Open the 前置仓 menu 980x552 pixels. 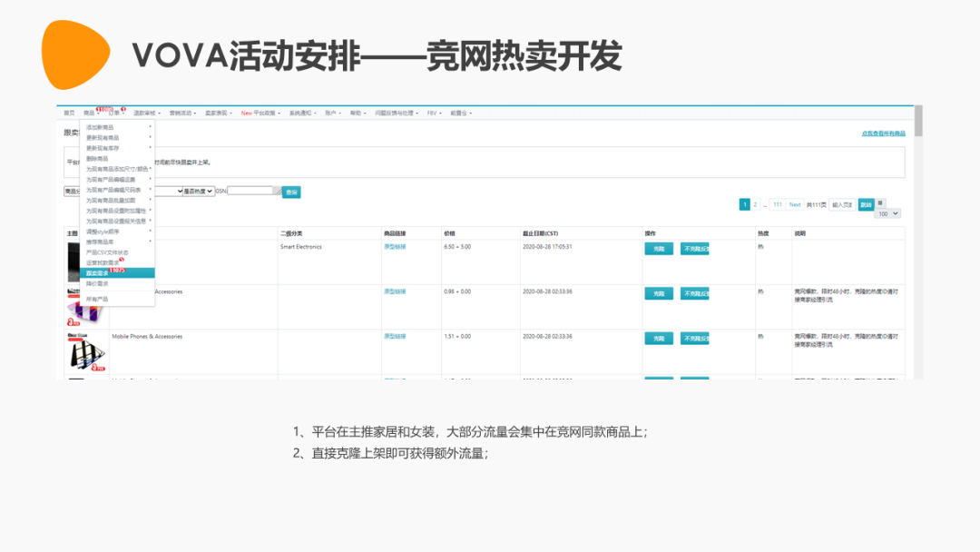click(x=461, y=113)
